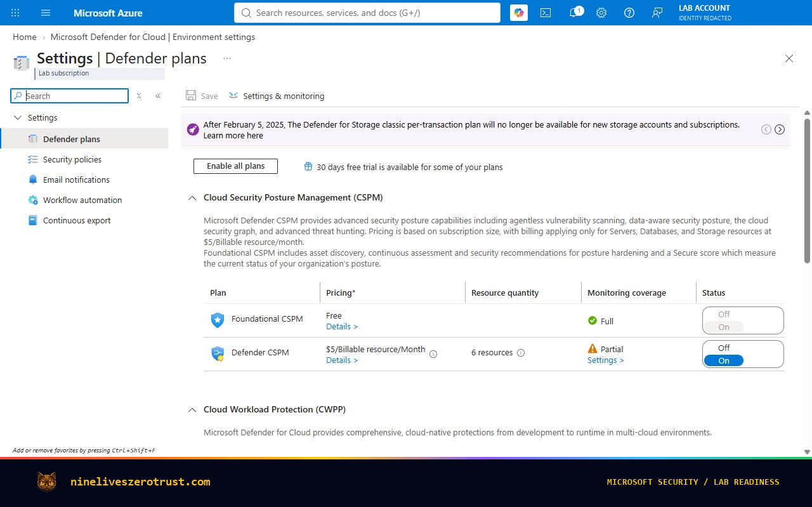Screen dimensions: 812x507
Task: Go to Home breadcrumb
Action: click(x=24, y=37)
